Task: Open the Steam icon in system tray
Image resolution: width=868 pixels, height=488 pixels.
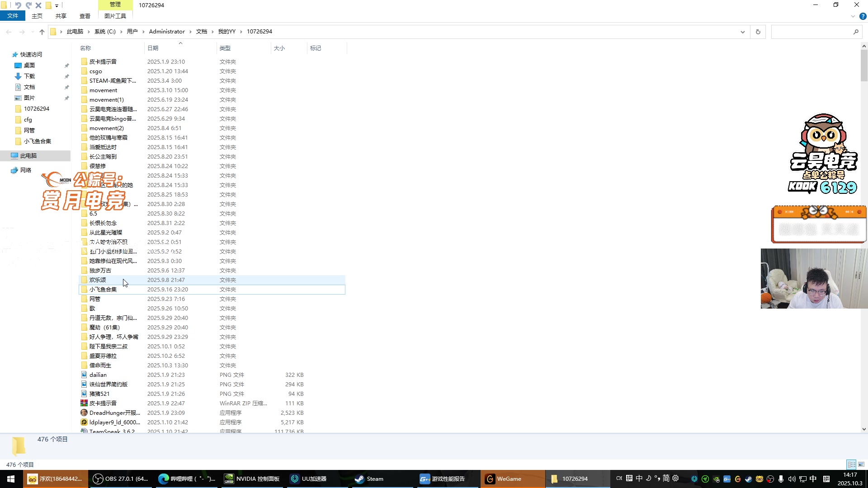Action: (748, 479)
